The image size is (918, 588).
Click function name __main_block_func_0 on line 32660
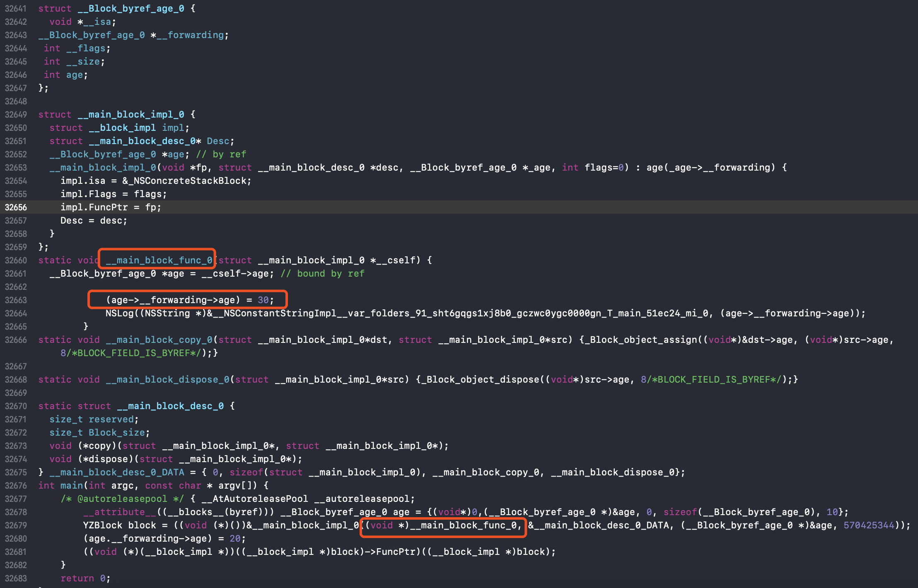coord(159,260)
